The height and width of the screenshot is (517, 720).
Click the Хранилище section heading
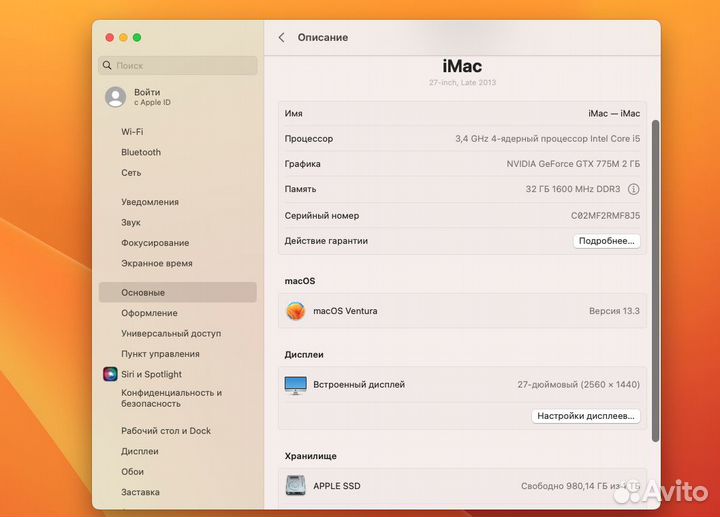310,456
